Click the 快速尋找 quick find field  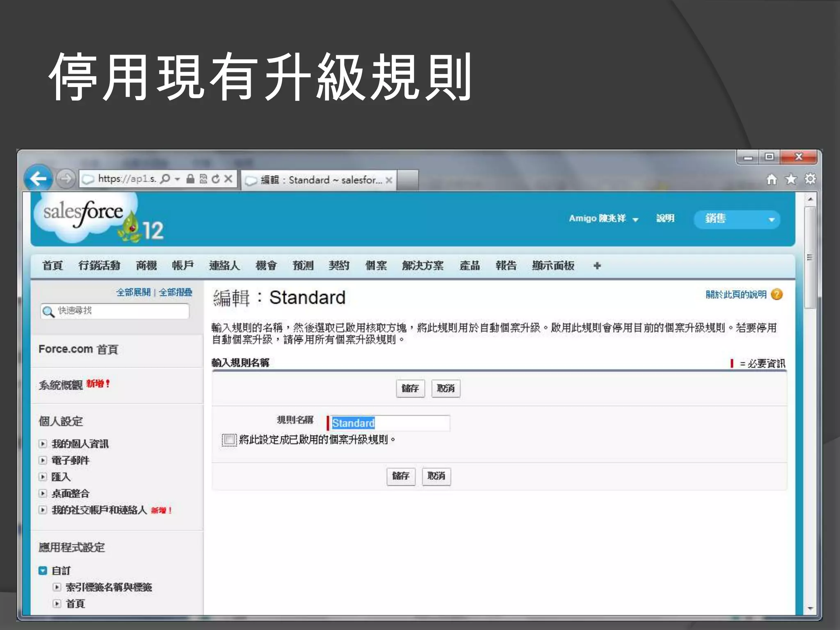(x=115, y=311)
